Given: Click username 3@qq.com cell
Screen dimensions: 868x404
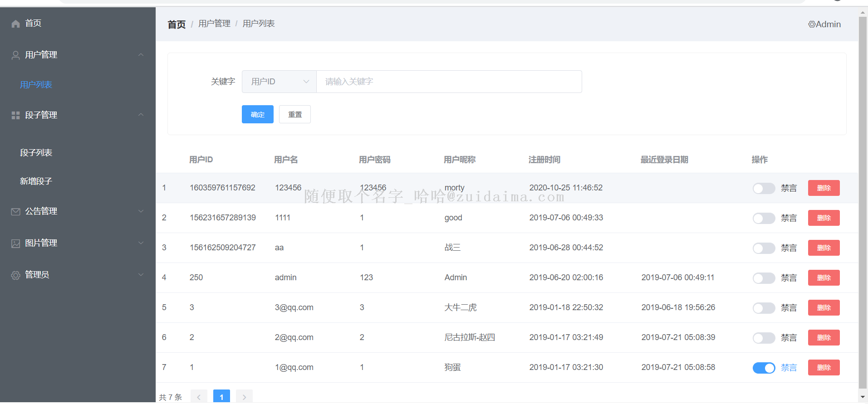Looking at the screenshot, I should point(294,307).
